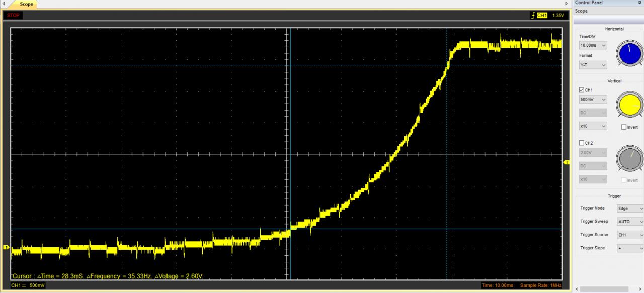Toggle the CH1 Invert checkbox

pos(624,127)
